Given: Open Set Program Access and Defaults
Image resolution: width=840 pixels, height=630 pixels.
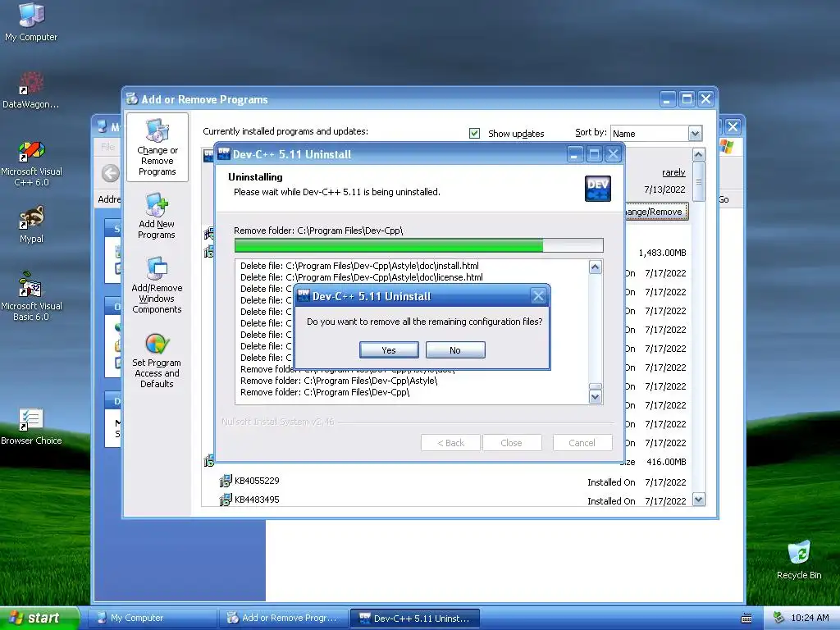Looking at the screenshot, I should pos(157,361).
